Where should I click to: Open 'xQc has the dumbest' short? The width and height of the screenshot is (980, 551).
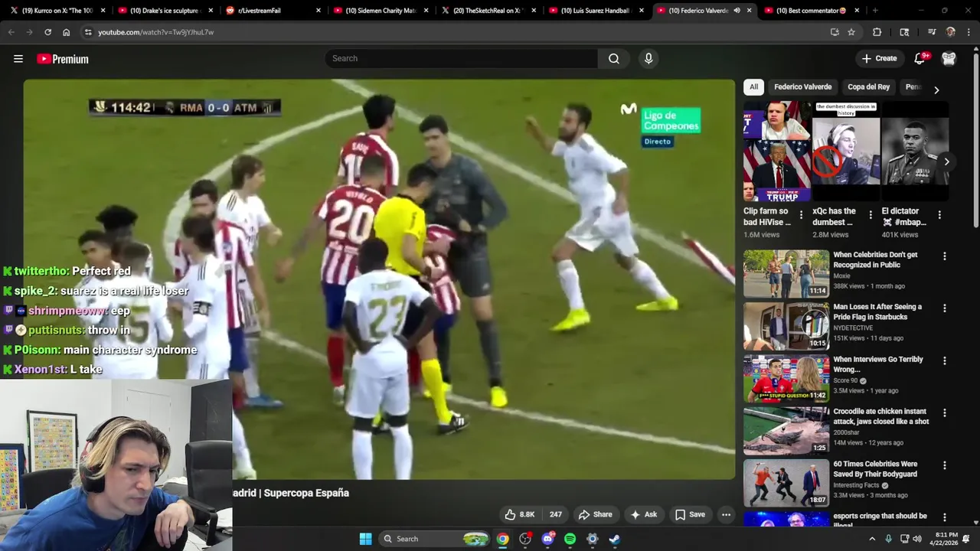point(846,151)
